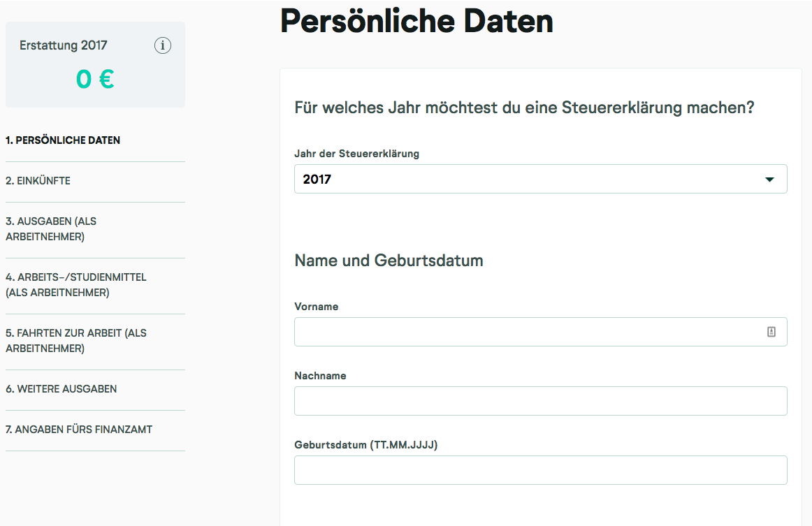Switch to section 2 Einkünfte
This screenshot has width=812, height=526.
click(39, 180)
